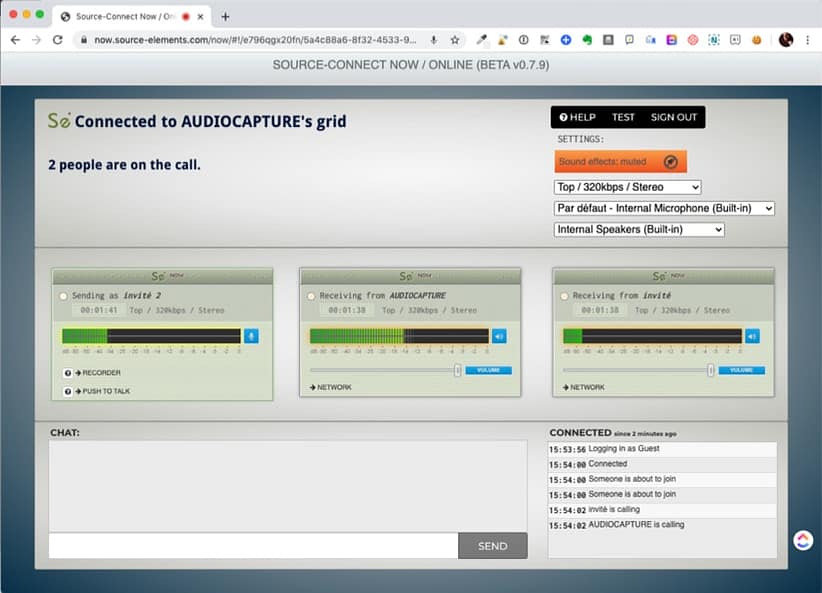Click the TEST menu item
Screen dimensions: 822x593
(x=623, y=117)
